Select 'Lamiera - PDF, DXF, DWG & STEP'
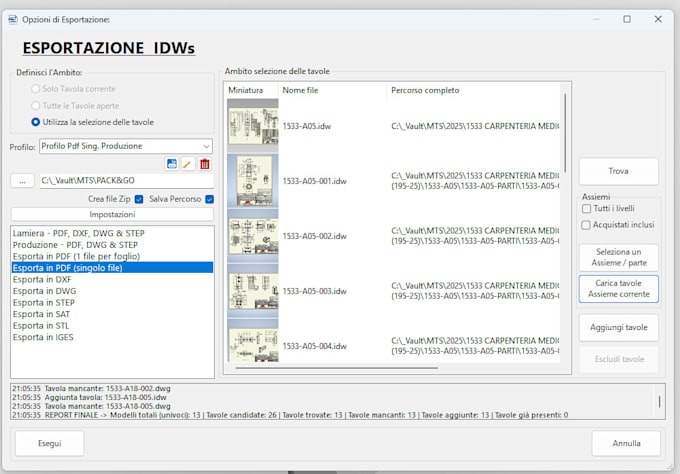Screen dimensions: 680x474 [x=112, y=233]
